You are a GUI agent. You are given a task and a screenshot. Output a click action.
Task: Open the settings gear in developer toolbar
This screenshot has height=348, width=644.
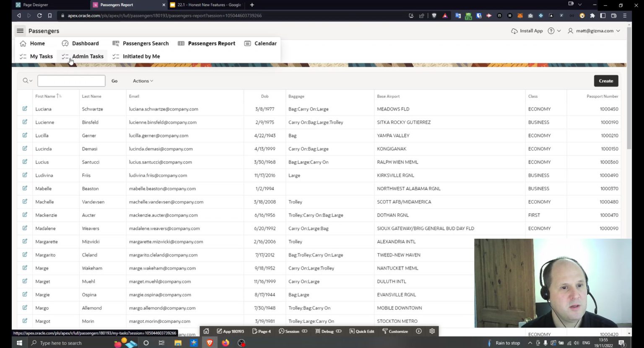432,331
